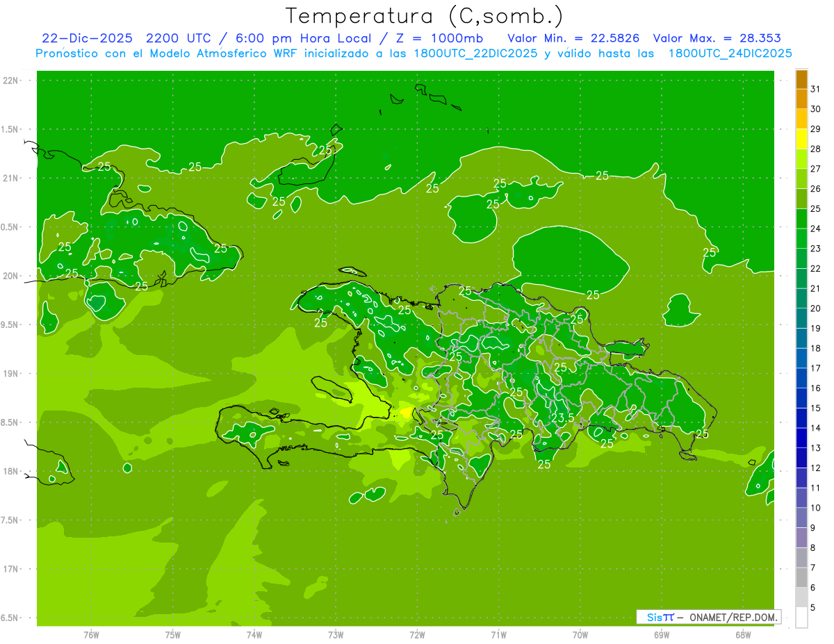Click the "26" color scale value
The width and height of the screenshot is (834, 644).
816,188
